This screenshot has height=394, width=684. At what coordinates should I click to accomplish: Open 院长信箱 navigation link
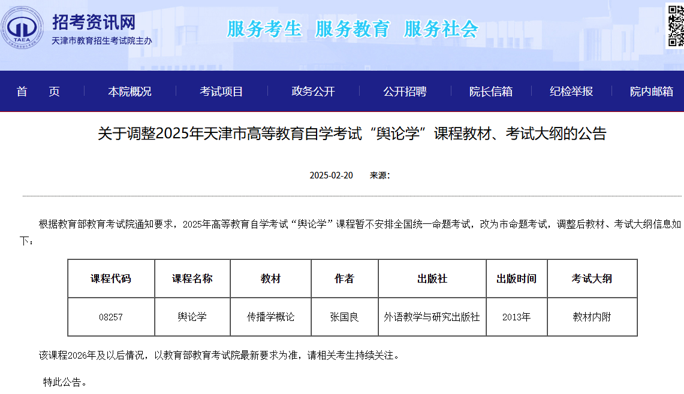pos(491,91)
